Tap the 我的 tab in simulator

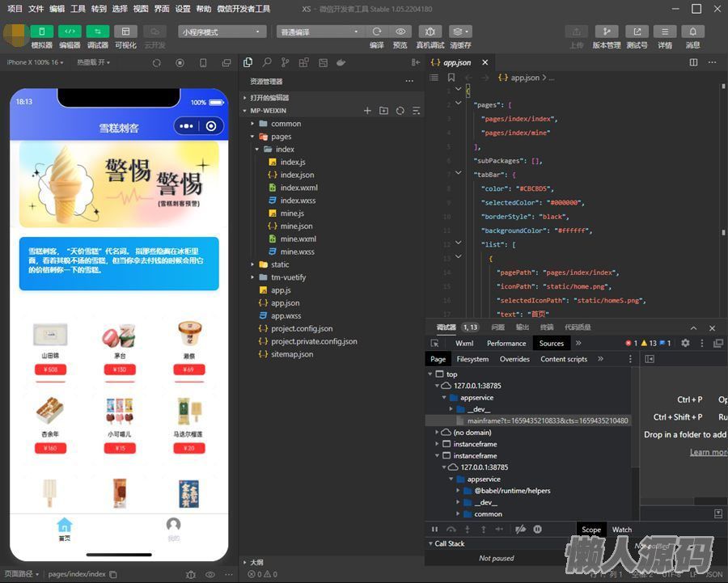pos(173,530)
